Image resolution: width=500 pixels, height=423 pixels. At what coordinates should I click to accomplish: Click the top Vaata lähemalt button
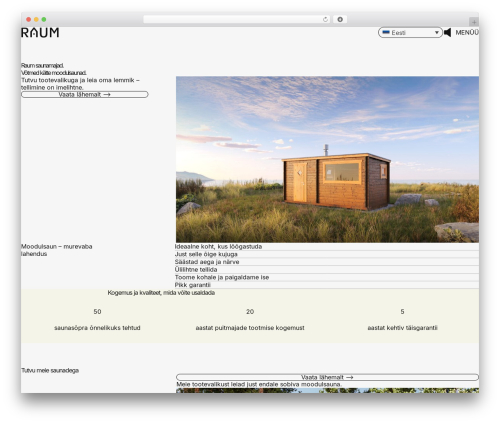(x=85, y=94)
